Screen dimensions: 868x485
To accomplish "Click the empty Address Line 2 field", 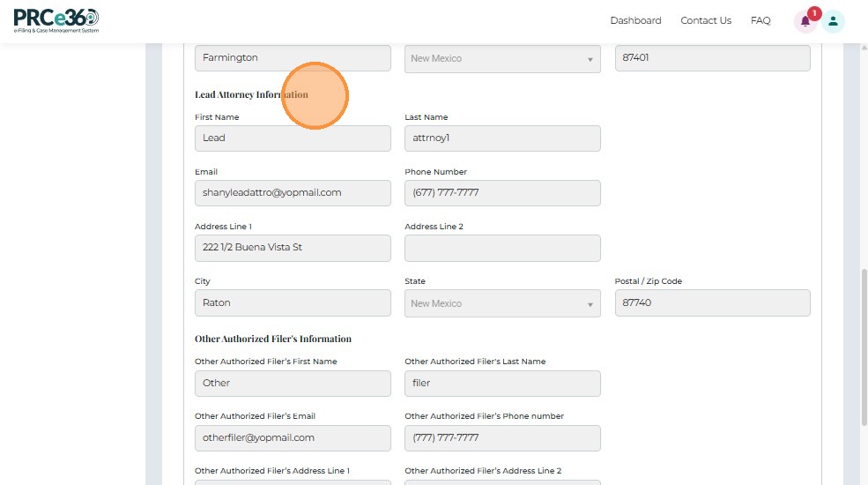I will tap(502, 248).
